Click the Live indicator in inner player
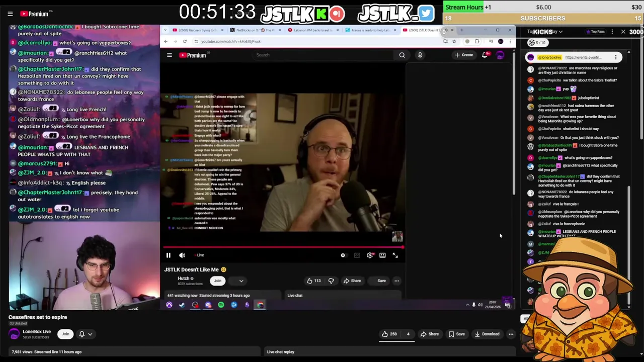This screenshot has height=362, width=644. pos(199,255)
